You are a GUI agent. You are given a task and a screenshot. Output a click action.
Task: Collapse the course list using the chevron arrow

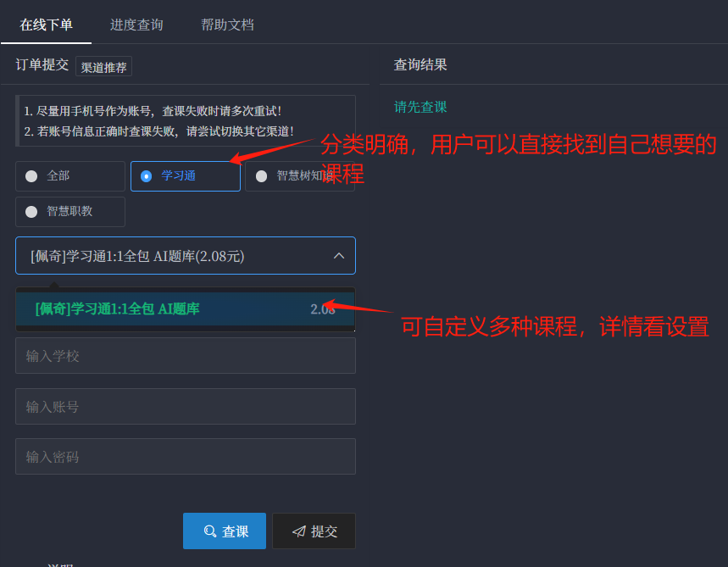tap(338, 255)
